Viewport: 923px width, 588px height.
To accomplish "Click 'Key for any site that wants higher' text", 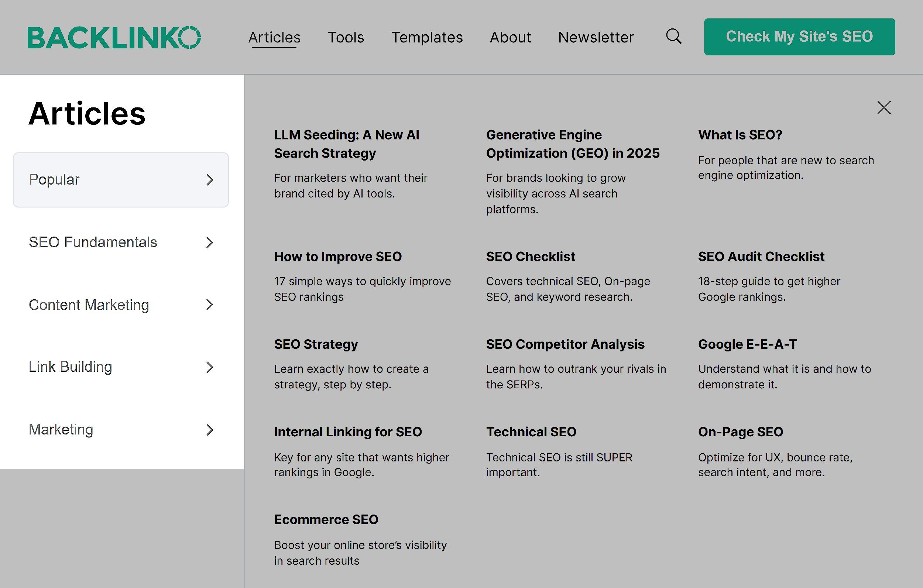I will click(361, 465).
